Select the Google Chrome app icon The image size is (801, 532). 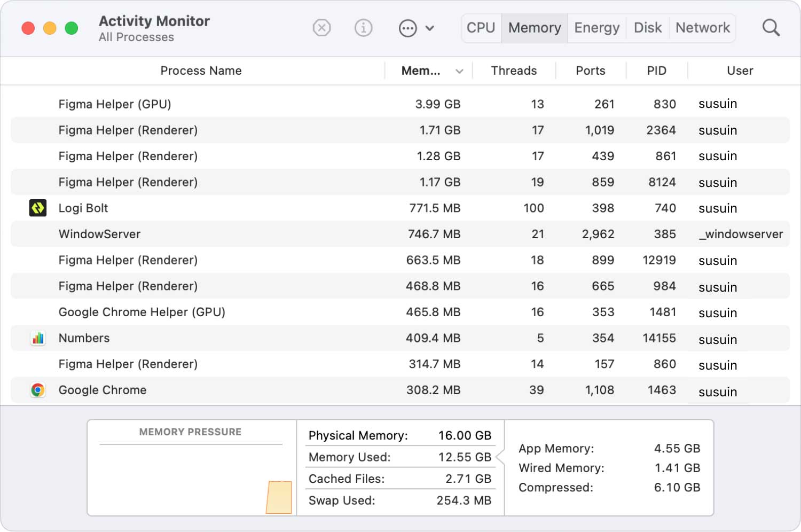coord(38,390)
